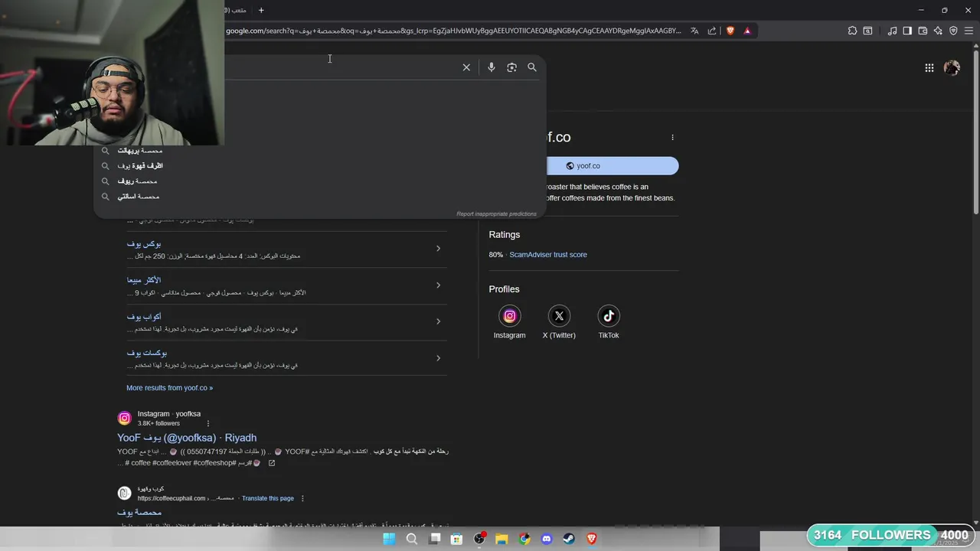The height and width of the screenshot is (551, 980).
Task: Open File Explorer from taskbar
Action: pyautogui.click(x=501, y=539)
